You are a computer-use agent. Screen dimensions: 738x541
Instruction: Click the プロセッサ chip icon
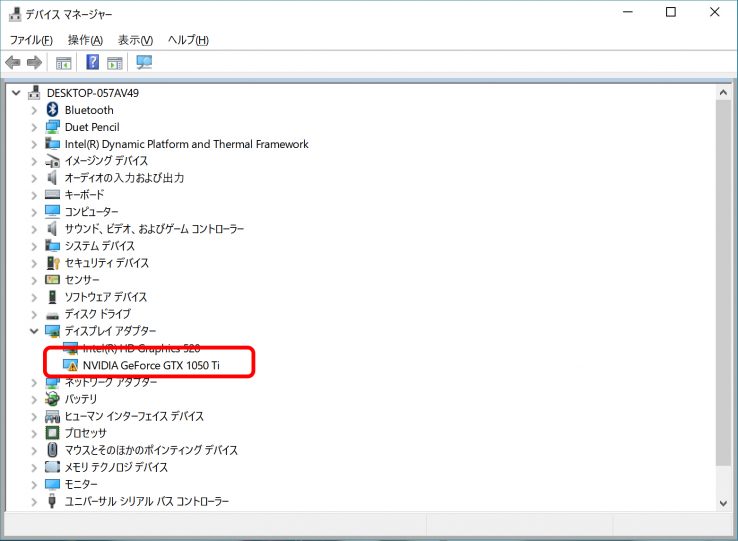pos(52,433)
